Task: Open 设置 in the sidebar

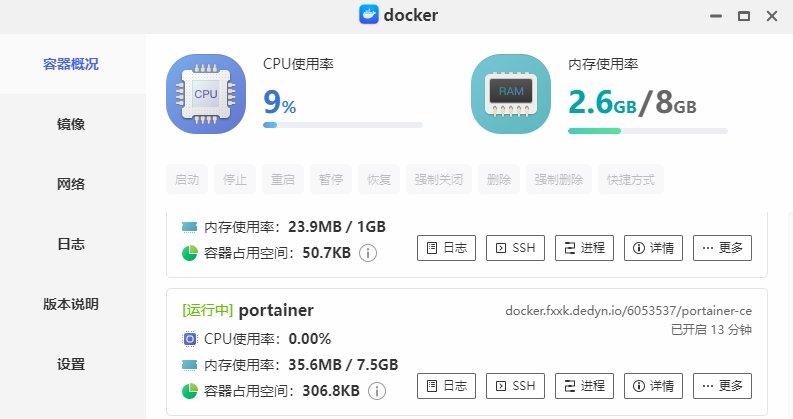Action: [71, 364]
